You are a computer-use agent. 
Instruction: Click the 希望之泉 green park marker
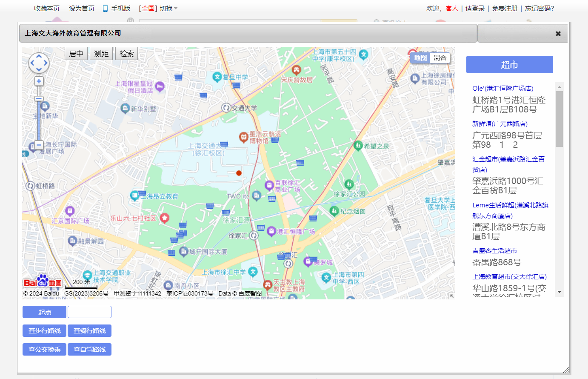[x=358, y=146]
